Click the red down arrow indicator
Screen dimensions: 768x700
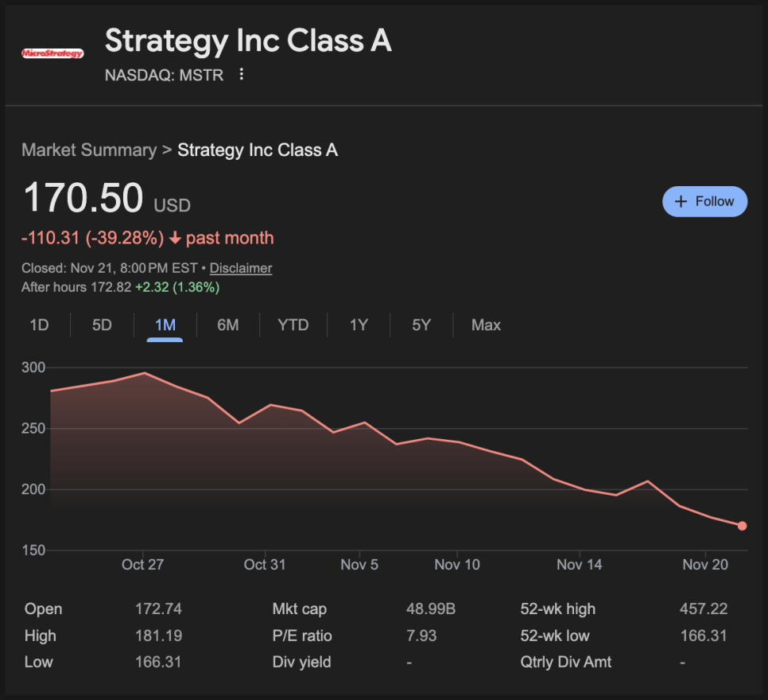tap(175, 239)
